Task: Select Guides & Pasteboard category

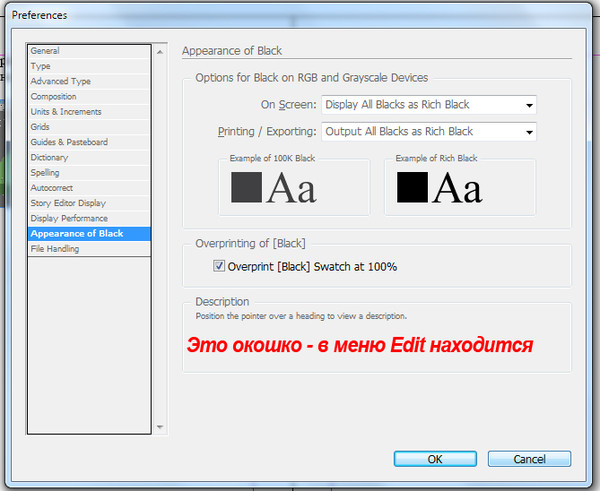Action: click(x=89, y=142)
